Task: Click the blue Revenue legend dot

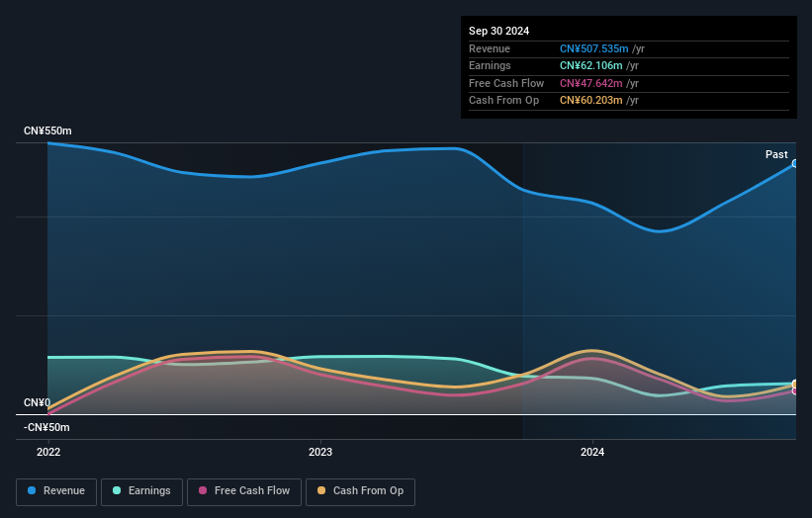Action: 32,490
